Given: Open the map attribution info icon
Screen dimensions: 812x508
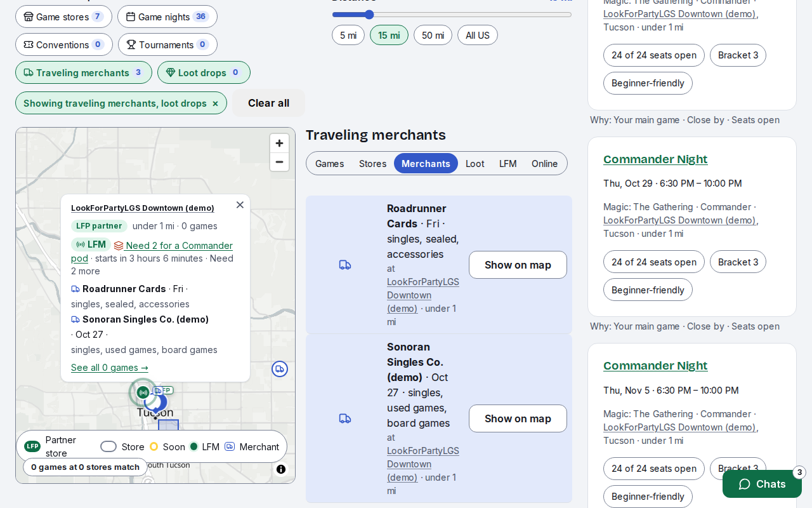Looking at the screenshot, I should pyautogui.click(x=281, y=469).
